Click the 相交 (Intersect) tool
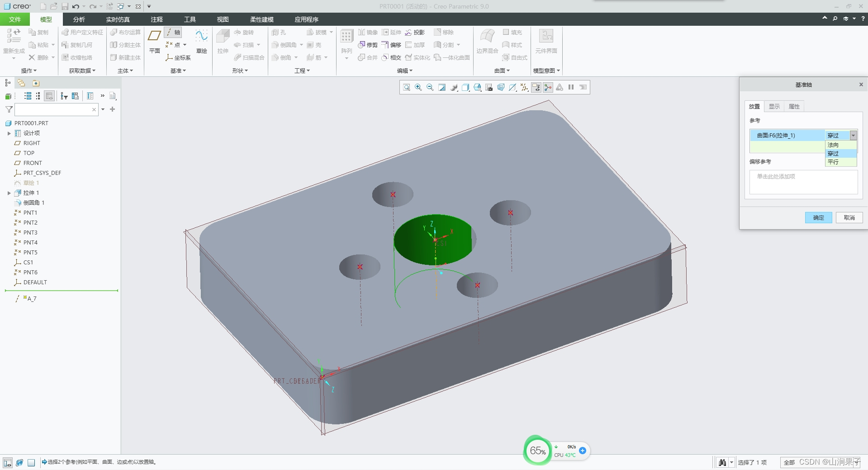The image size is (868, 470). click(391, 57)
